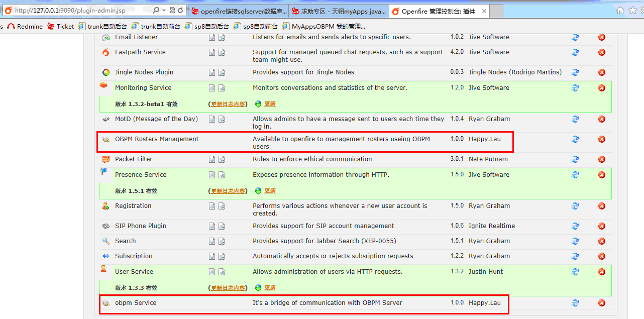Open the Email Listener readme icon

click(212, 37)
